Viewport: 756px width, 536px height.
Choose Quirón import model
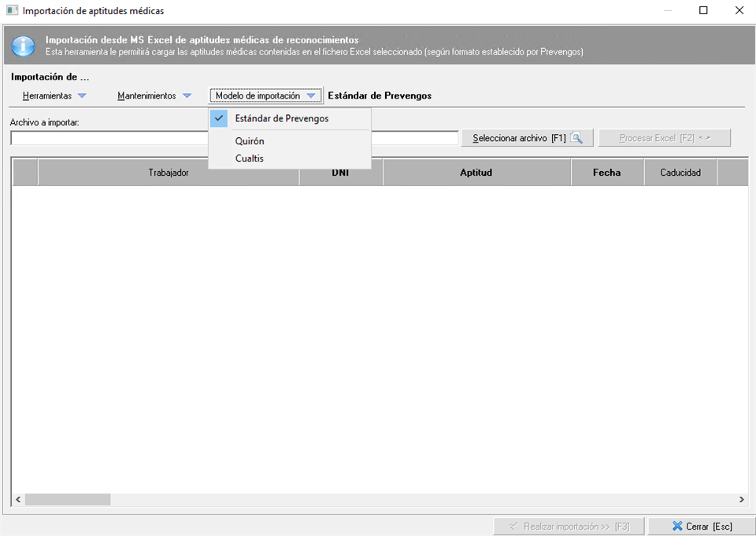[x=290, y=141]
